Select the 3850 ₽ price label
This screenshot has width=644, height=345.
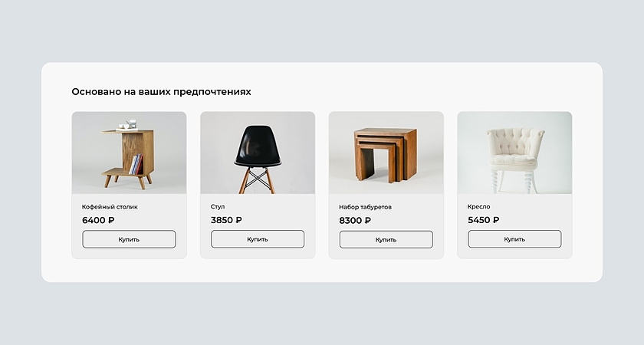click(x=226, y=220)
